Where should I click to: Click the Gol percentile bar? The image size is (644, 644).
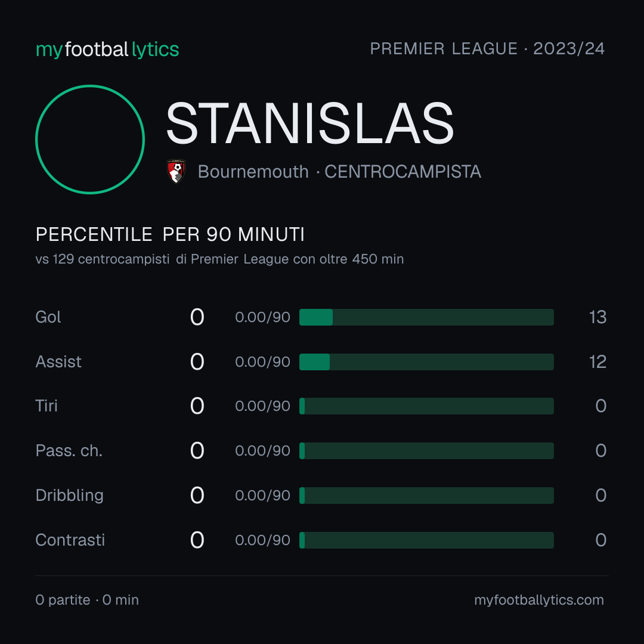click(426, 317)
